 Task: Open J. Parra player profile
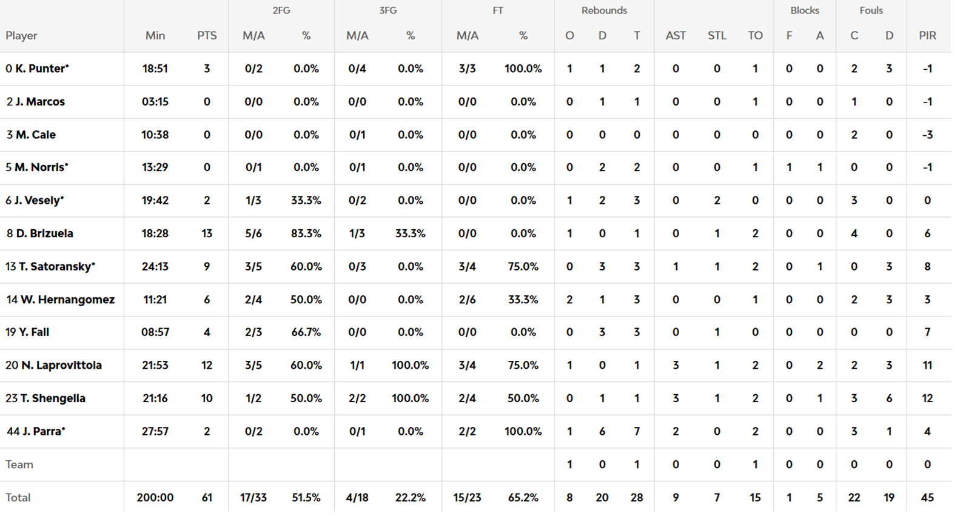[44, 431]
